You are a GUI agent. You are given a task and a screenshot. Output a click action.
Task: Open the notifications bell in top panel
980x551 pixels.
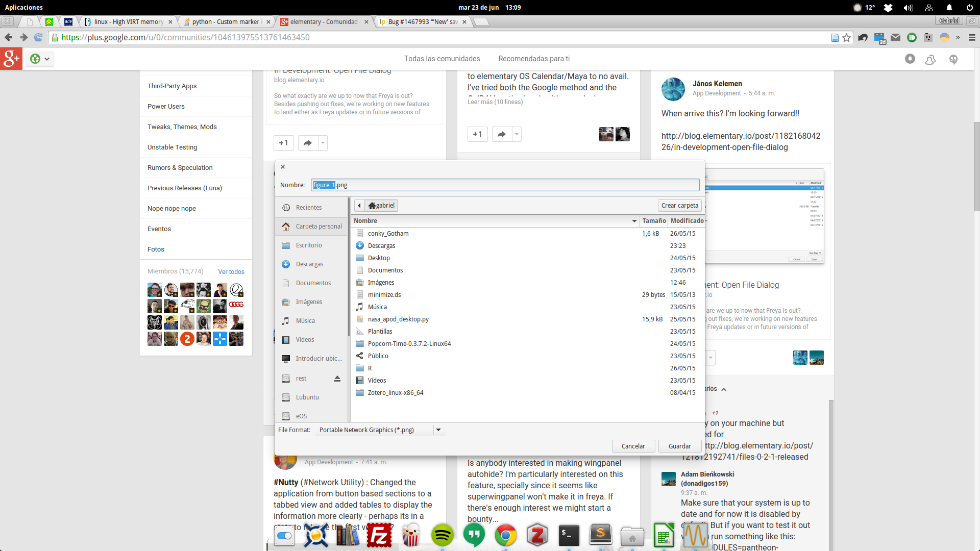pos(949,8)
